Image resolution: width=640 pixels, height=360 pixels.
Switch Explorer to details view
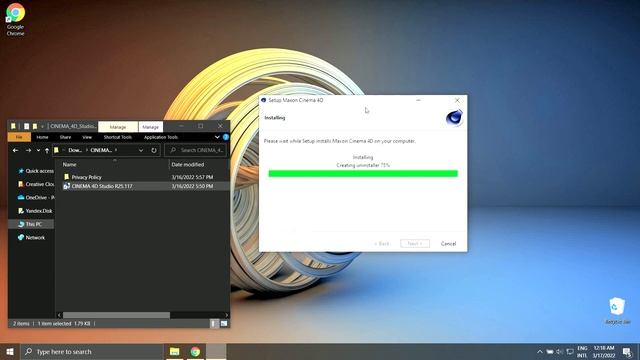[x=214, y=323]
